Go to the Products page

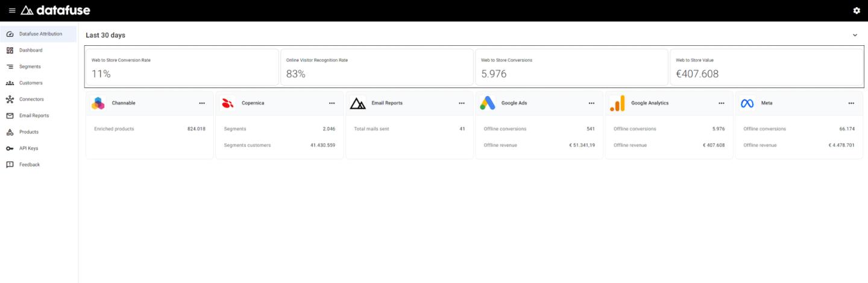pos(39,132)
